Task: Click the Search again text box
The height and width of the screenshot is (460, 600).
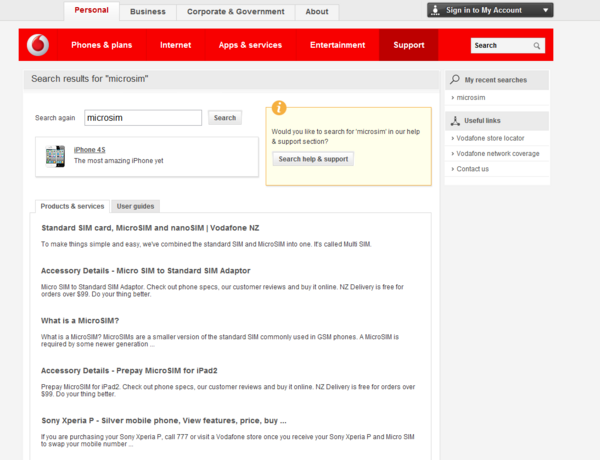Action: pos(143,118)
